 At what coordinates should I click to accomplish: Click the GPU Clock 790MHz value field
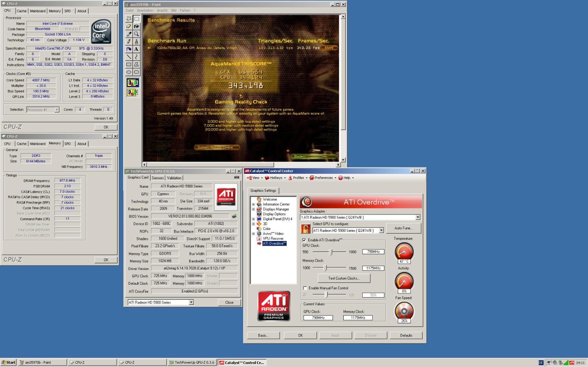tap(373, 252)
